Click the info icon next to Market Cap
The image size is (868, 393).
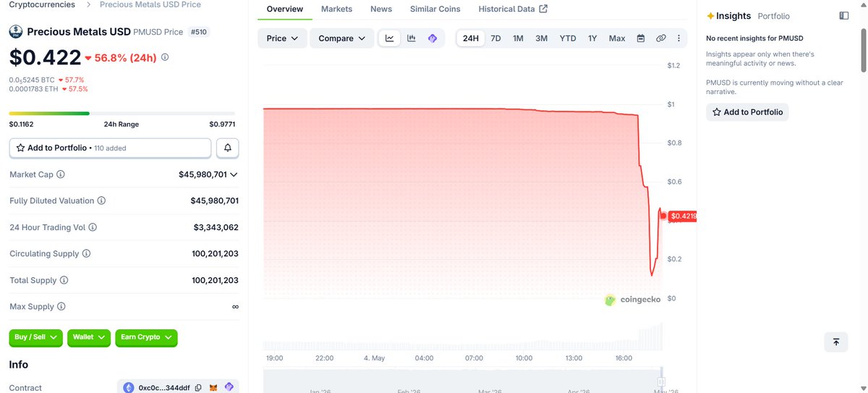[61, 174]
